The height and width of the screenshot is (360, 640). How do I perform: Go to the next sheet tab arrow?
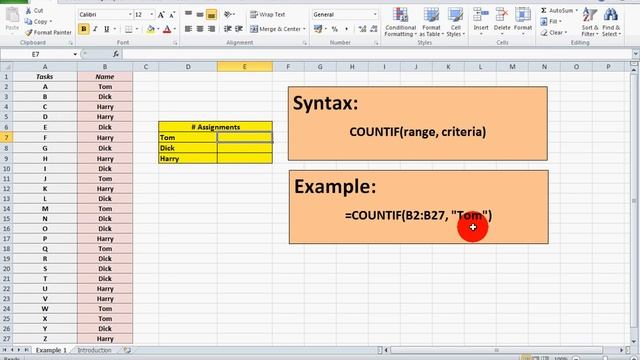[x=19, y=350]
